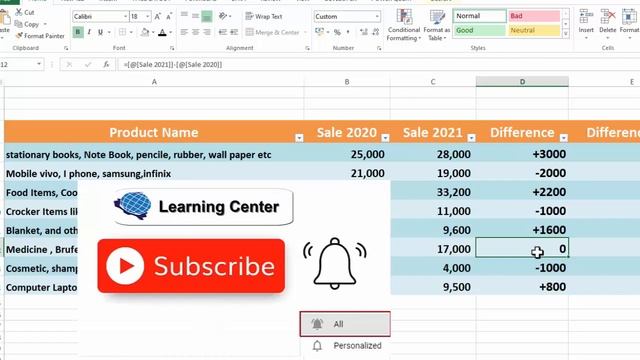Open the font size 18 dropdown
Viewport: 640px width, 360px height.
147,16
